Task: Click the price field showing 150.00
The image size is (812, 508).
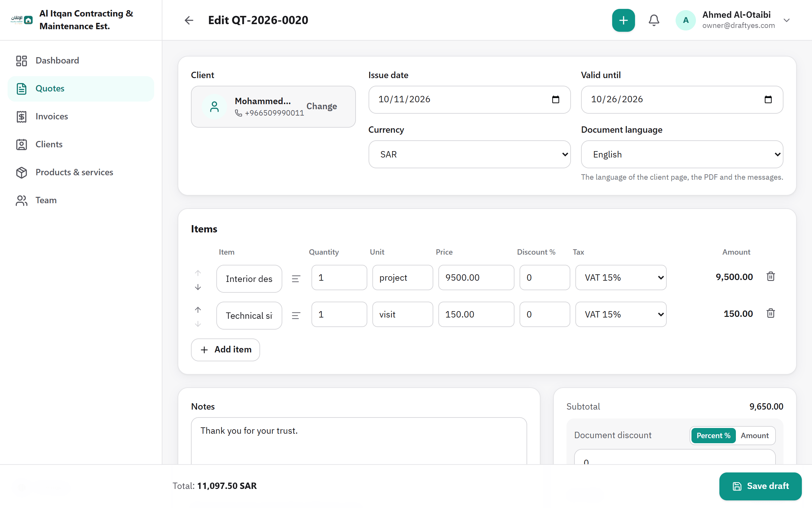Action: pyautogui.click(x=476, y=314)
